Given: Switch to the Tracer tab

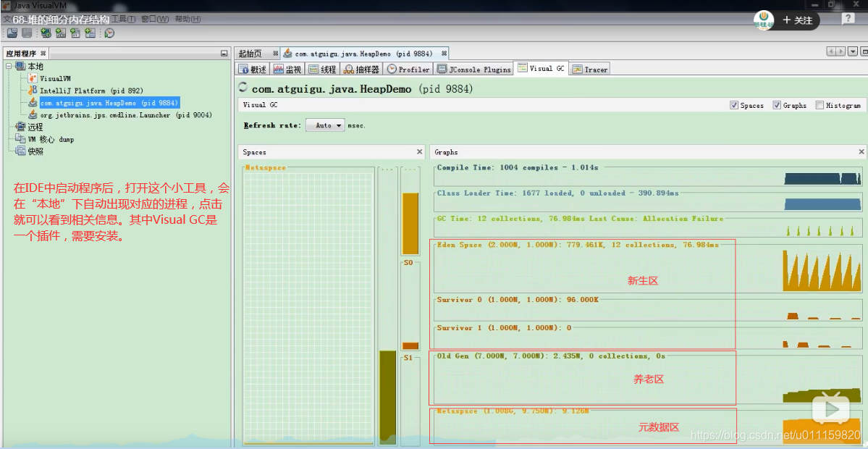Looking at the screenshot, I should click(x=590, y=70).
